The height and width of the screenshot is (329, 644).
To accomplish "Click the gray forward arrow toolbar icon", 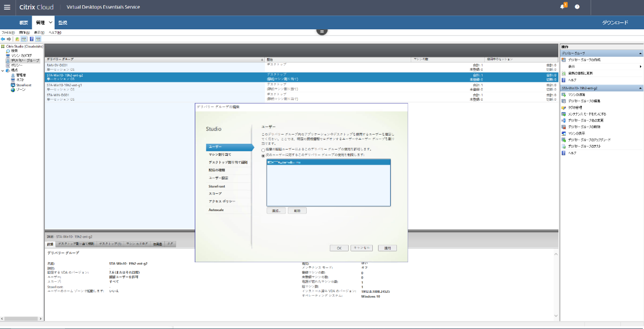I will 9,39.
